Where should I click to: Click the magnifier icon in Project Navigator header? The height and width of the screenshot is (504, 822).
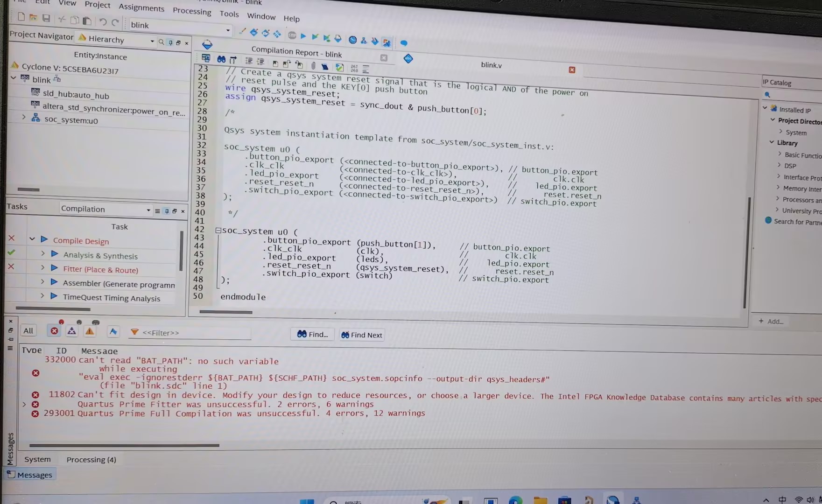162,42
